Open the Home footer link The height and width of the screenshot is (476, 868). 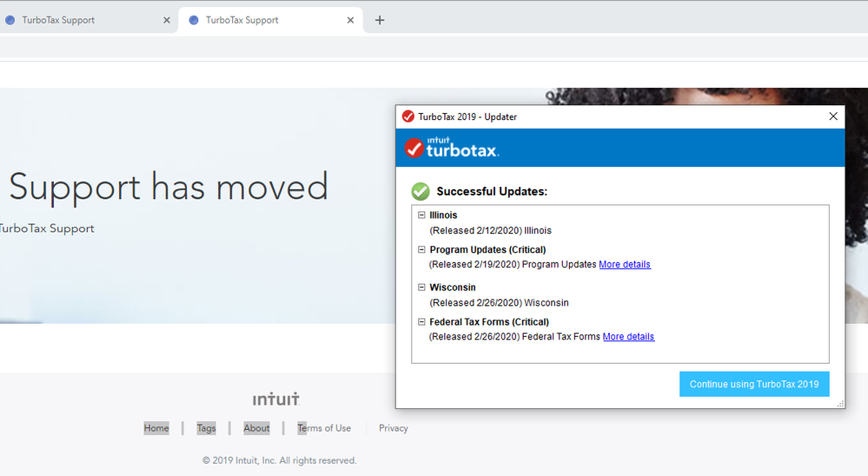point(156,428)
